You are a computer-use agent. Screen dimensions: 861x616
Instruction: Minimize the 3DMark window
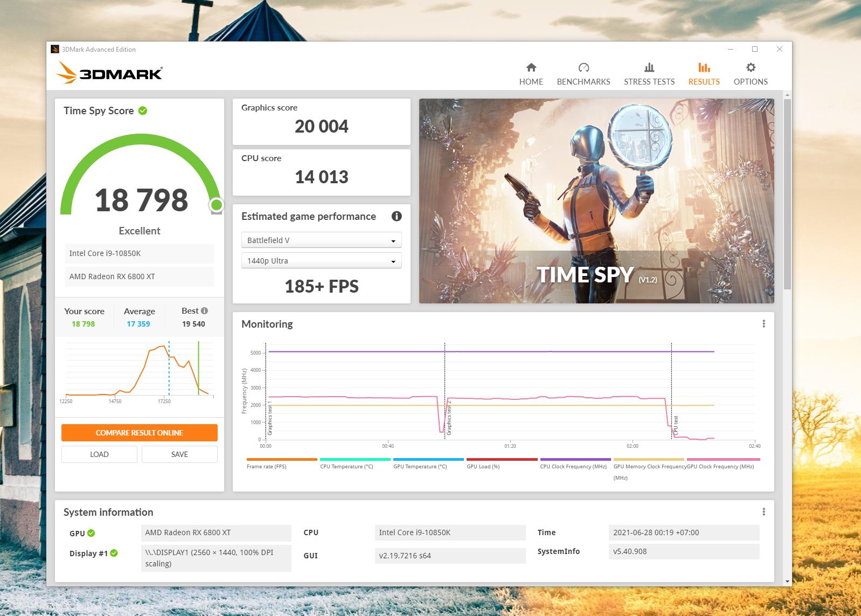pyautogui.click(x=731, y=49)
